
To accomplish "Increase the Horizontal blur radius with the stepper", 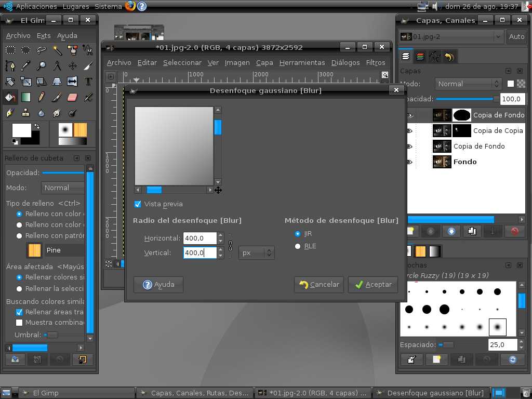I will (x=220, y=235).
